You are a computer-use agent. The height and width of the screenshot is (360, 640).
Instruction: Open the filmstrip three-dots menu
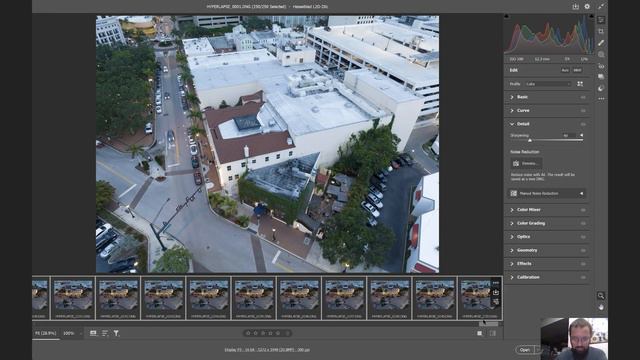tap(496, 283)
